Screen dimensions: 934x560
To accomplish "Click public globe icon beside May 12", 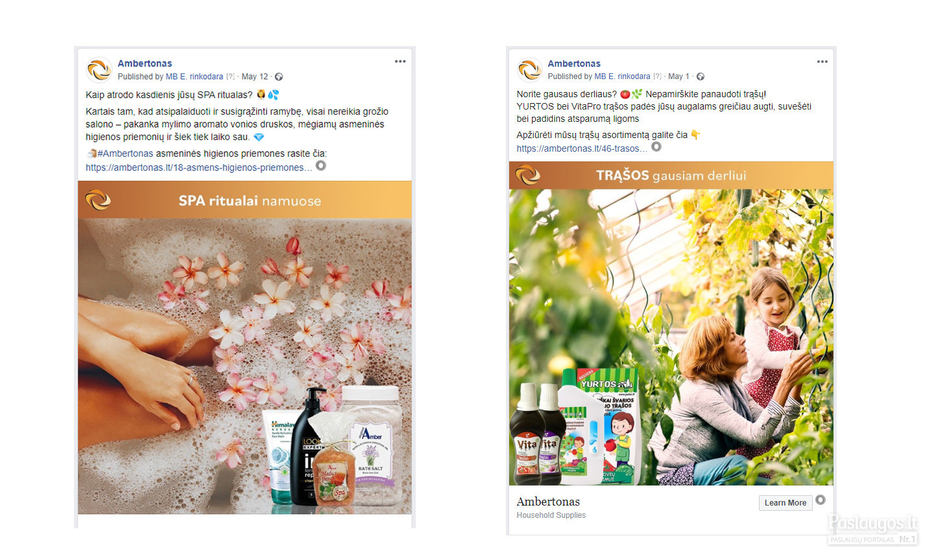I will point(279,76).
